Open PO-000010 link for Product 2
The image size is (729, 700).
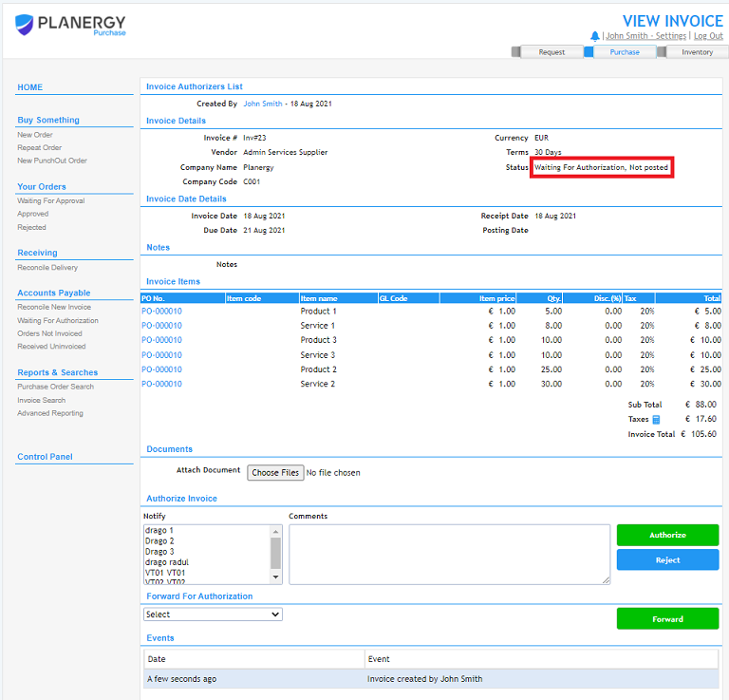[x=161, y=369]
